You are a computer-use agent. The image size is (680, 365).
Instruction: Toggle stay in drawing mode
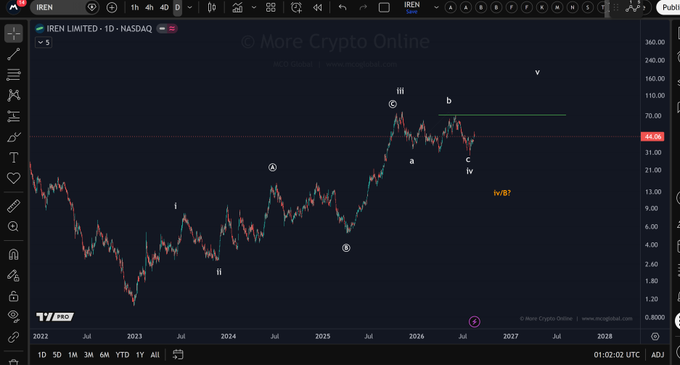13,275
